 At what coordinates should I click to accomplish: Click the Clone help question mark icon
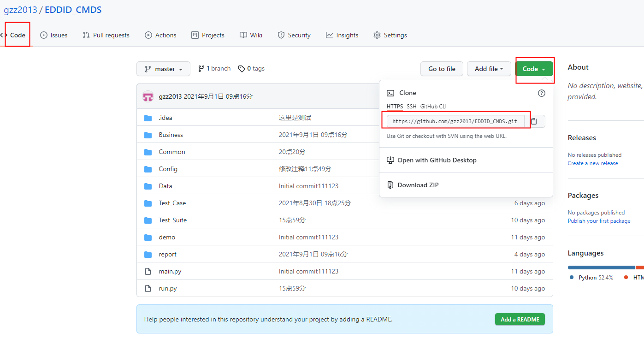542,93
